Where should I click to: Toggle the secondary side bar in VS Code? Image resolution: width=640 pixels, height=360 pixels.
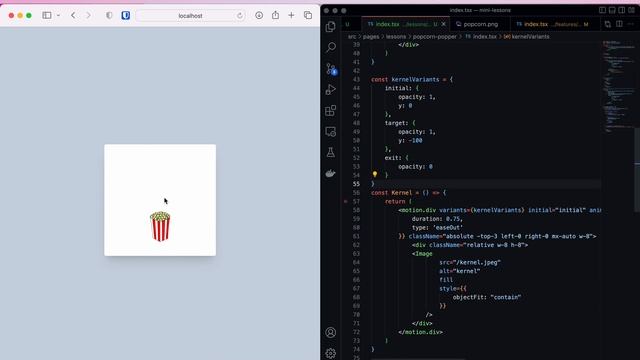622,10
